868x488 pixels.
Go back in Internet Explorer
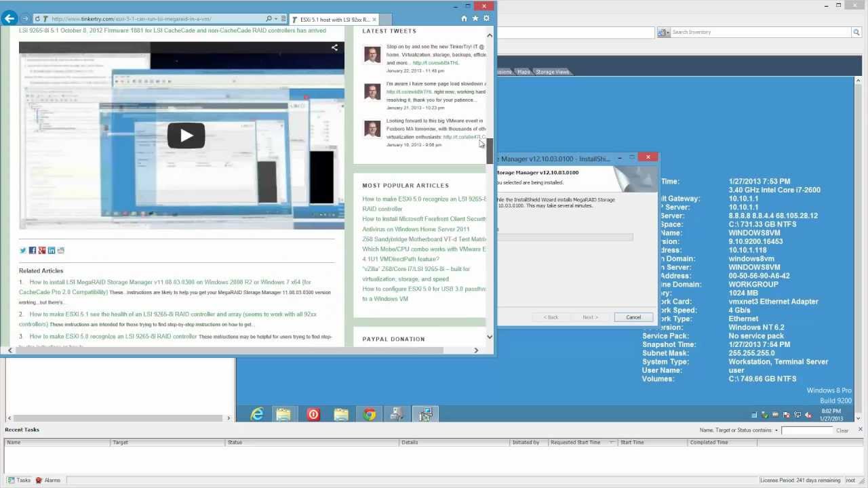pos(9,18)
